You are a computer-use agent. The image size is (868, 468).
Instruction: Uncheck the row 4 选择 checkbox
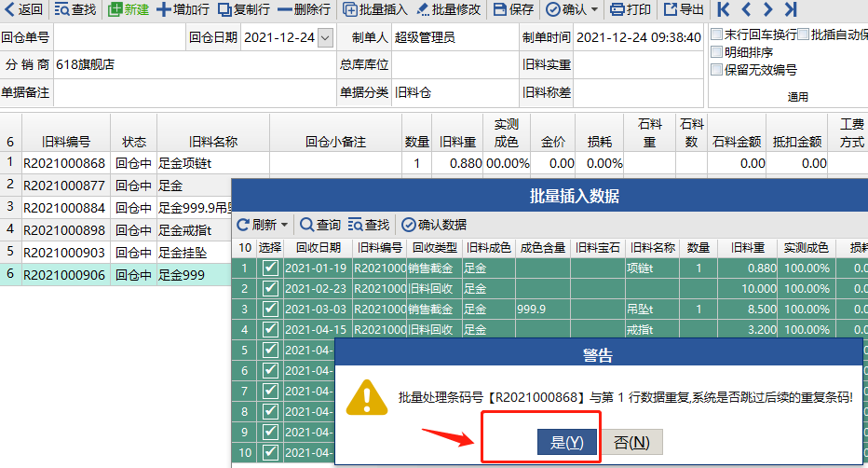click(270, 329)
